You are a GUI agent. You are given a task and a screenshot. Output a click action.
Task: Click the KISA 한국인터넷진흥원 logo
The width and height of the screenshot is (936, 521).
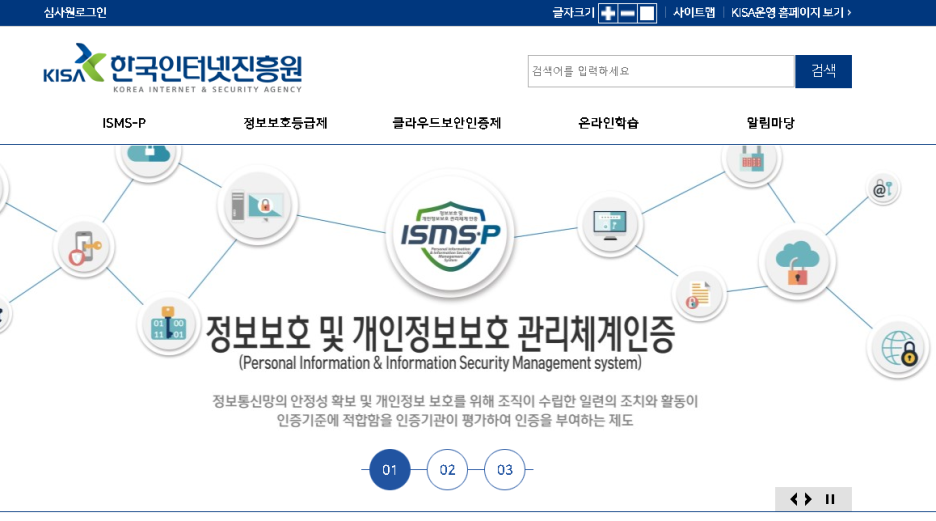[x=173, y=69]
